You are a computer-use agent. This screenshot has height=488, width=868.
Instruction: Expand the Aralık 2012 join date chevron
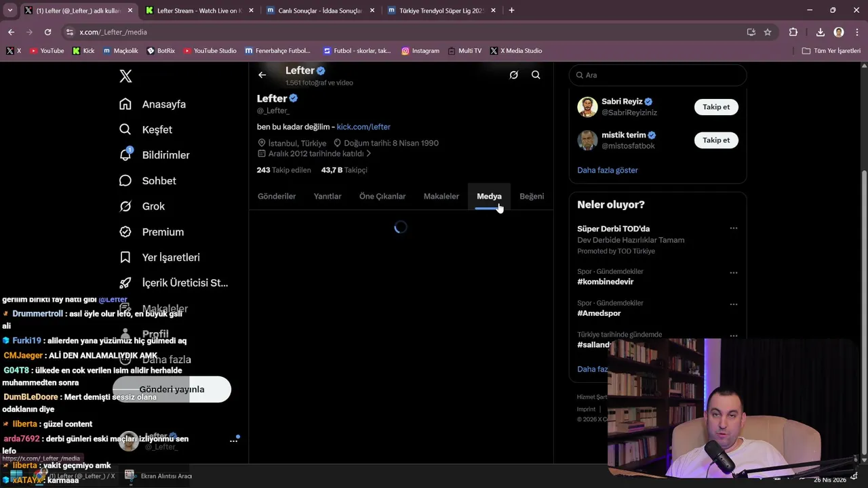point(369,154)
